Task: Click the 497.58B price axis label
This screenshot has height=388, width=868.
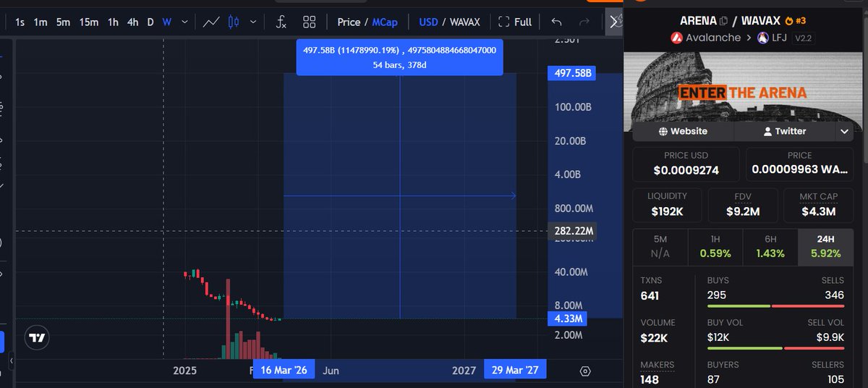Action: (574, 73)
